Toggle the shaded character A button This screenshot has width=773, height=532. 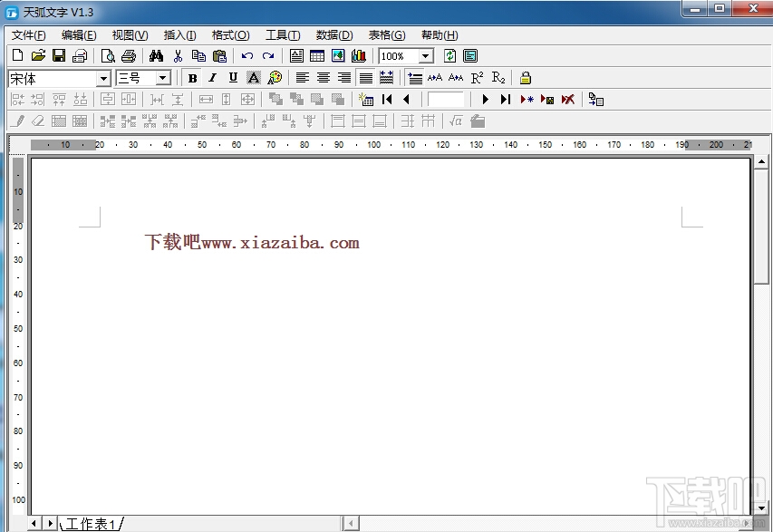254,78
